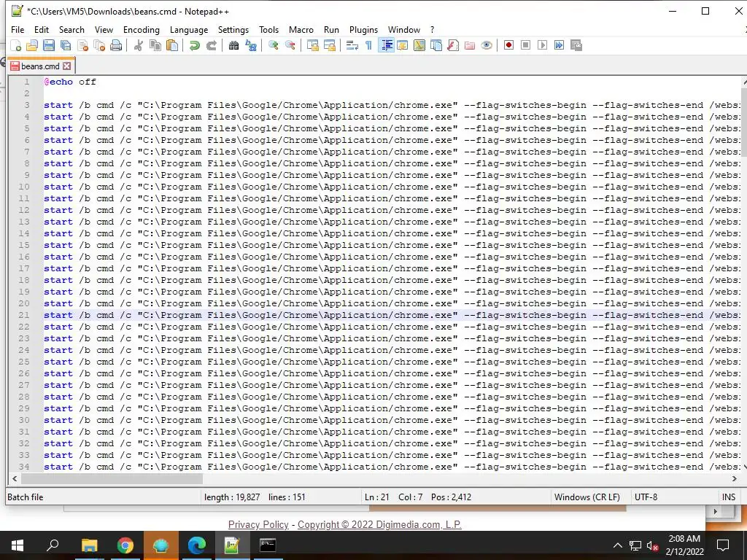The width and height of the screenshot is (747, 560).
Task: Toggle synchronize vertical scrolling icon
Action: [x=312, y=46]
